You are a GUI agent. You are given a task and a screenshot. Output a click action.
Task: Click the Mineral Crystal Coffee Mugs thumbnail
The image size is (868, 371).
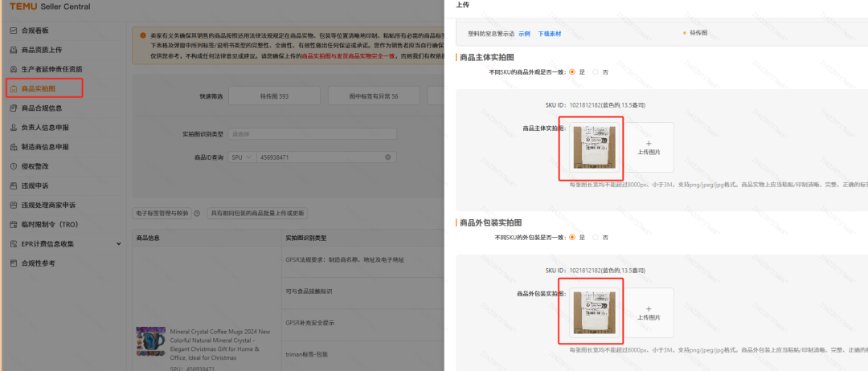coord(150,342)
